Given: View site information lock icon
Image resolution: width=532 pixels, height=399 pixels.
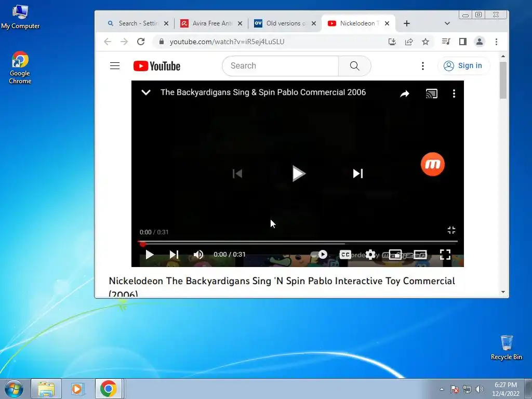Looking at the screenshot, I should [162, 42].
